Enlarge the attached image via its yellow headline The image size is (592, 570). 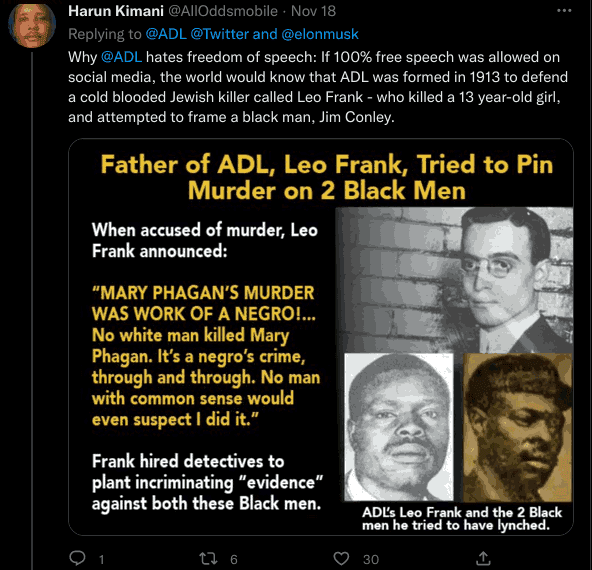click(x=327, y=177)
